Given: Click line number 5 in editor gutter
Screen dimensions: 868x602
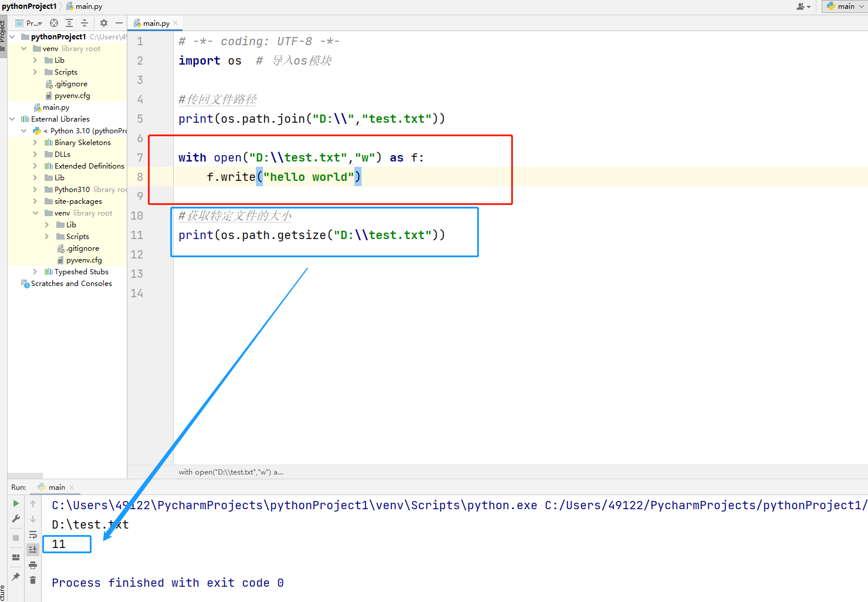Looking at the screenshot, I should (x=140, y=119).
